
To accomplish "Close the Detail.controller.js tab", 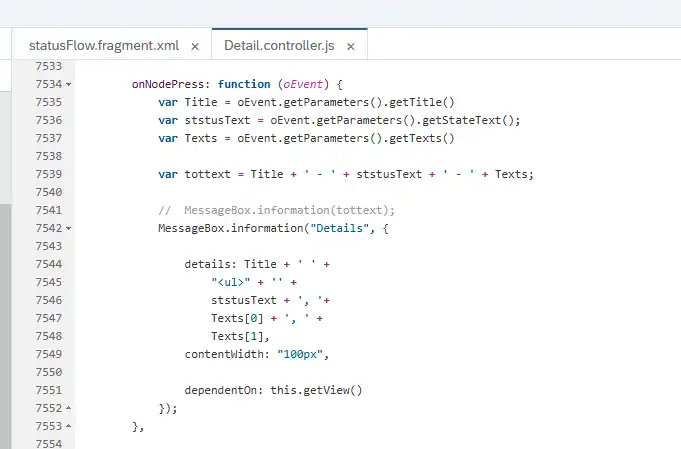I will pos(350,46).
